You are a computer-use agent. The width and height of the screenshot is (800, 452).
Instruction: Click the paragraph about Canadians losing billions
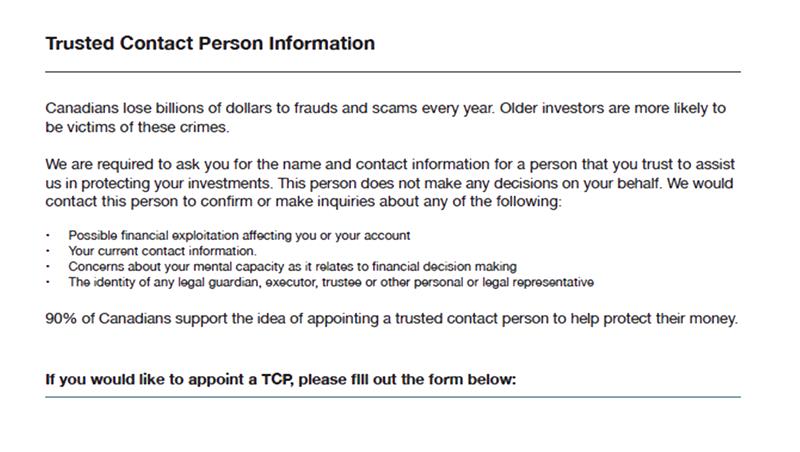point(385,117)
